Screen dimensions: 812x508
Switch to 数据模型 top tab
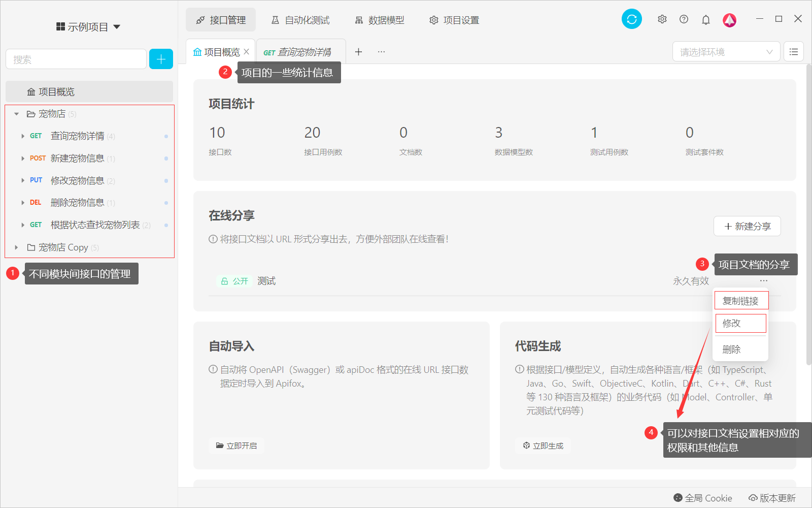(380, 20)
